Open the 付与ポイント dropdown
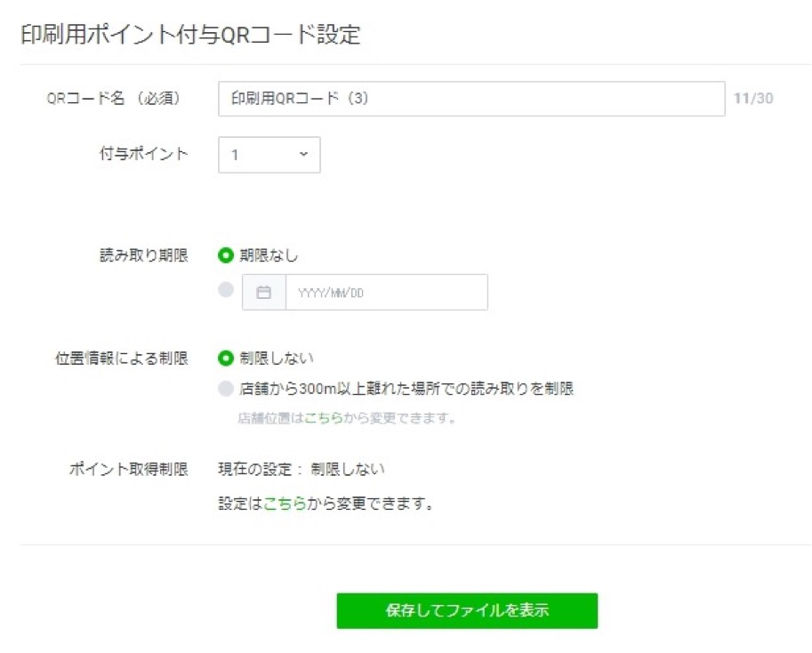Screen dimensions: 812x653 (x=269, y=155)
